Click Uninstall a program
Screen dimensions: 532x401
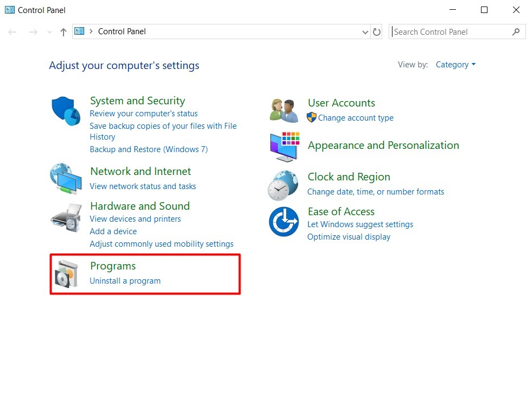[125, 281]
